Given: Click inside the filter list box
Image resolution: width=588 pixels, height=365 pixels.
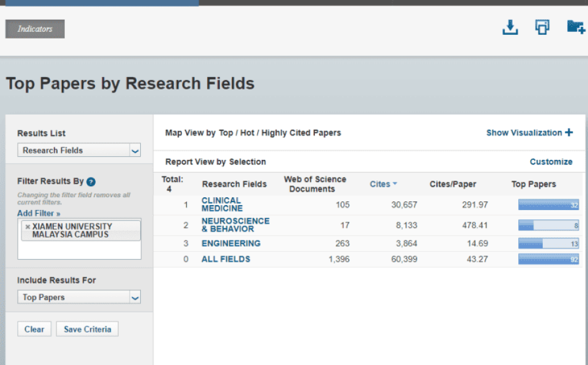Looking at the screenshot, I should (79, 250).
